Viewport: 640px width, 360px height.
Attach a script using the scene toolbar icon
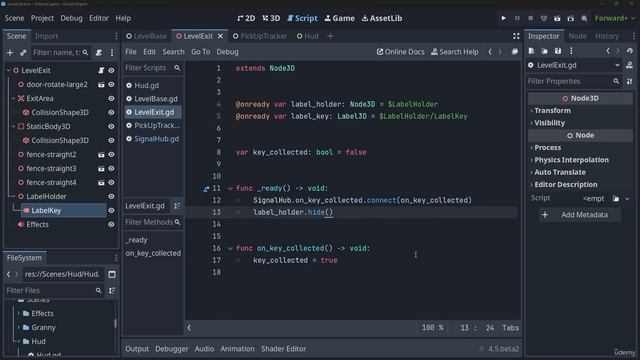tap(99, 52)
